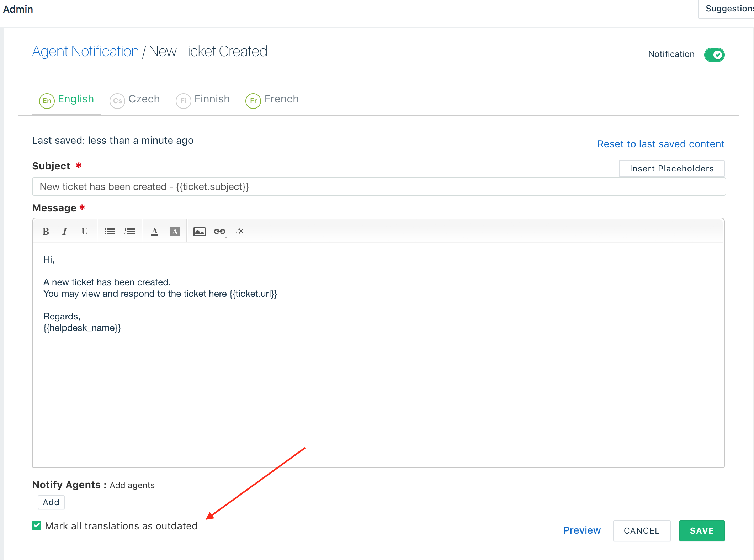Viewport: 754px width, 560px height.
Task: Click Reset to last saved content
Action: click(x=661, y=144)
